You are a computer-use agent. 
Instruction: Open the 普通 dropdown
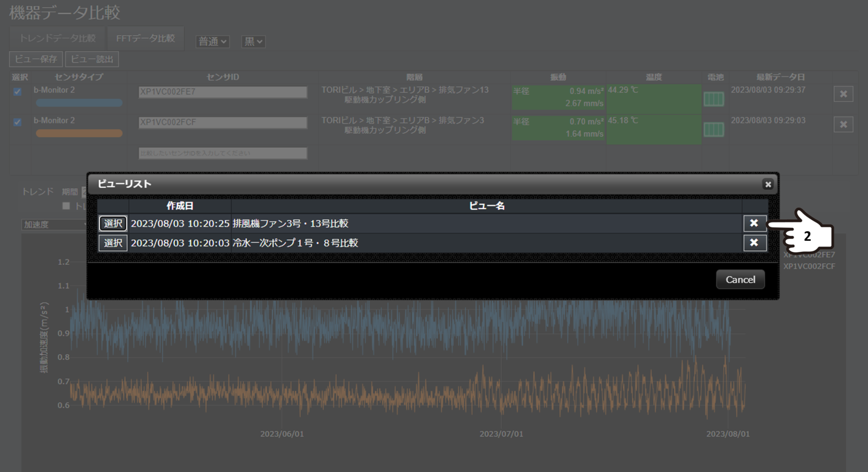pos(212,41)
